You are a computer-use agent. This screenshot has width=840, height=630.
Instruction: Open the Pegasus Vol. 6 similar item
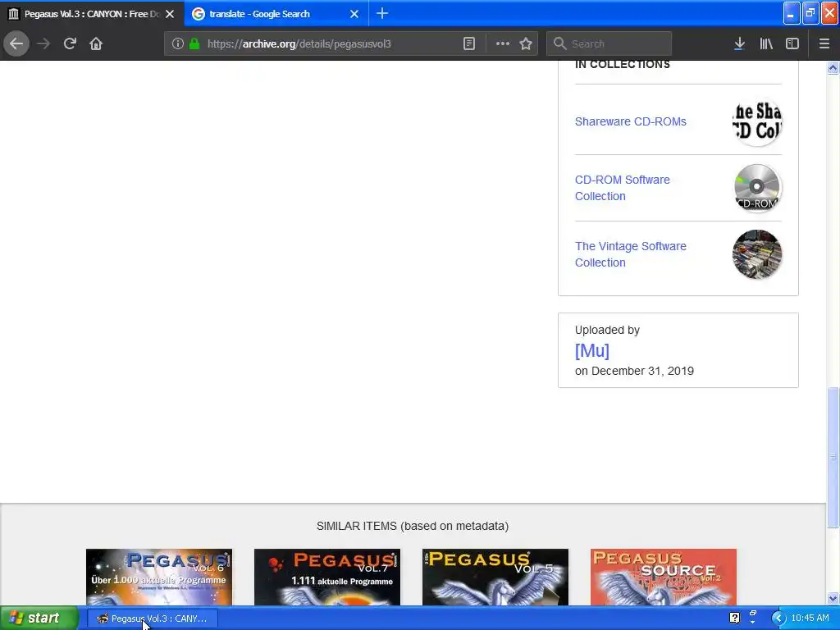(x=159, y=577)
